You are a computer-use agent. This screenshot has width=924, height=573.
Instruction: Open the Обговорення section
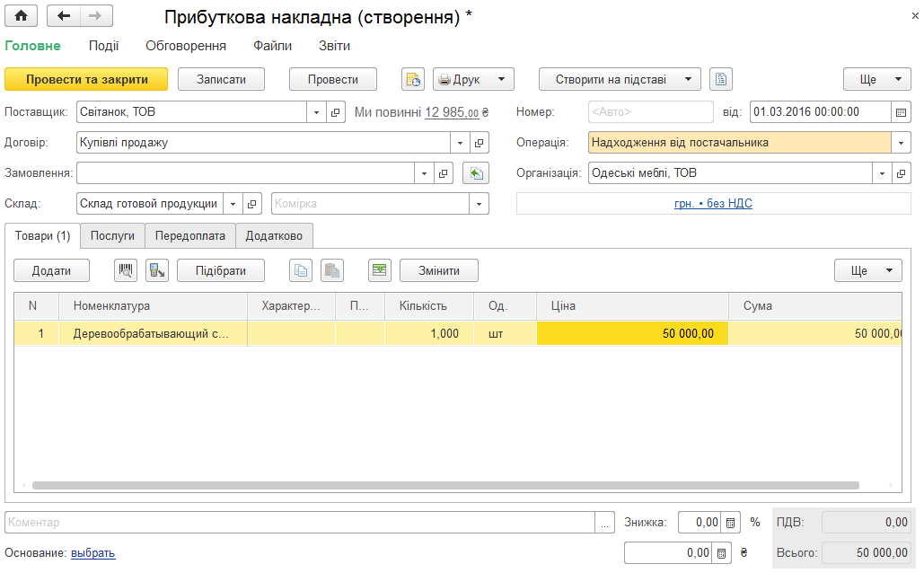tap(186, 46)
